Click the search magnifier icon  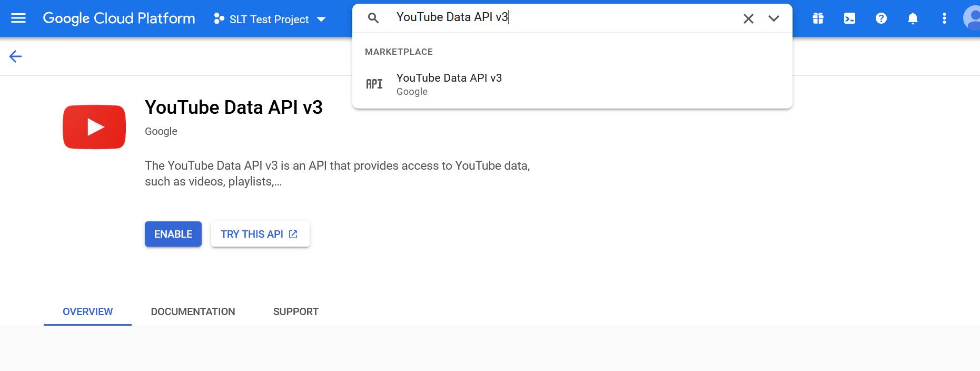click(373, 18)
